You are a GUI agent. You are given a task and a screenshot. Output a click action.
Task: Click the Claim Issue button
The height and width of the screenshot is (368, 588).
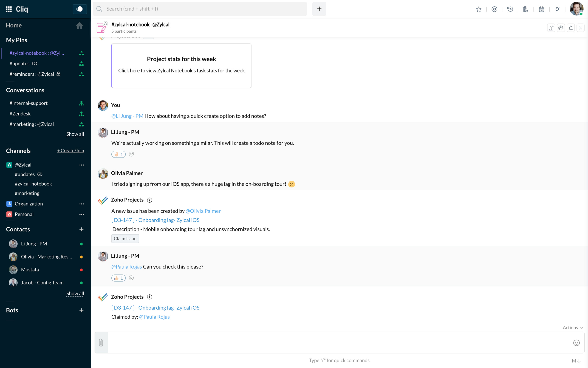125,239
